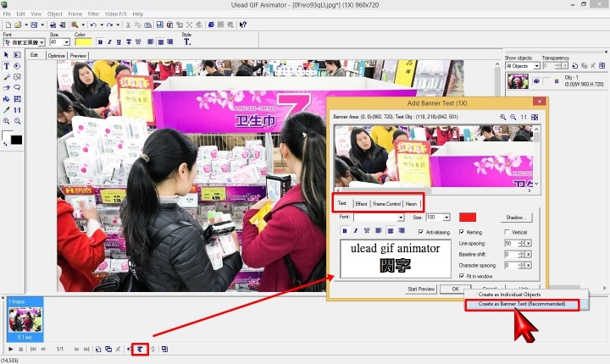Viewport: 610px width, 364px height.
Task: Click the New file icon in main toolbar
Action: pyautogui.click(x=8, y=25)
